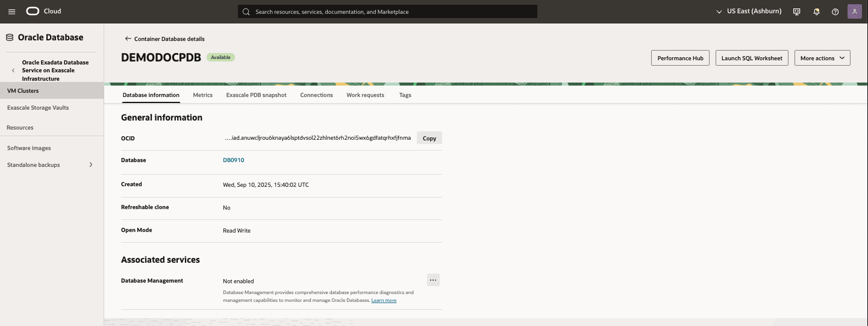The width and height of the screenshot is (868, 326).
Task: Click the search magnifier icon
Action: [246, 11]
